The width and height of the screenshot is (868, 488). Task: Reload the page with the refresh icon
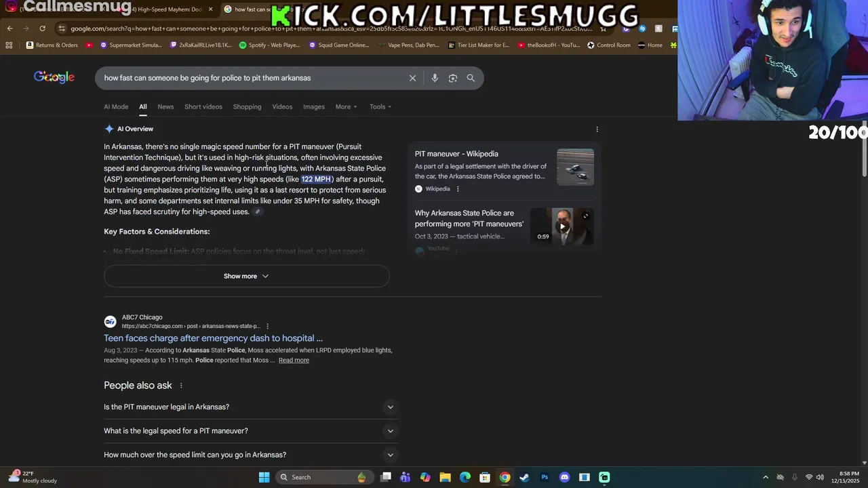coord(42,28)
